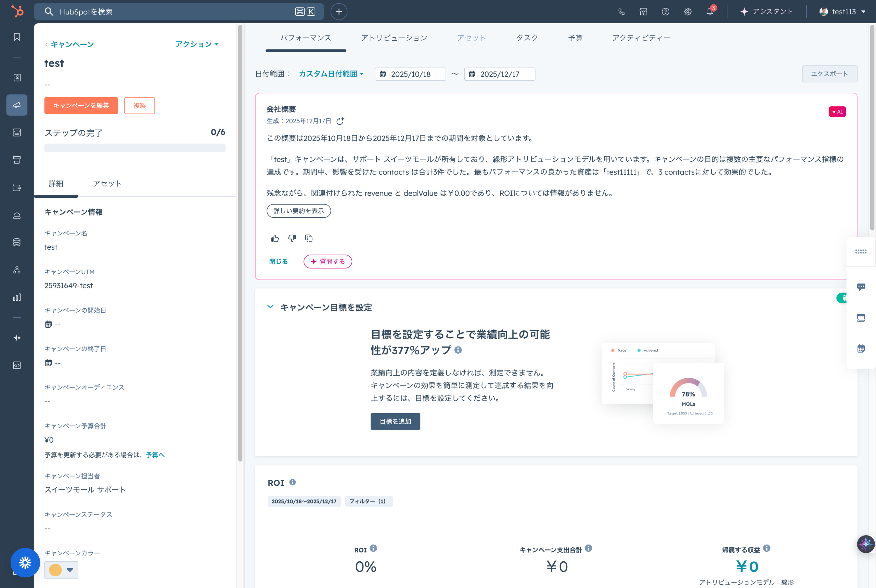Image resolution: width=876 pixels, height=588 pixels.
Task: Open the カスタム日付範囲 dropdown
Action: pyautogui.click(x=331, y=74)
